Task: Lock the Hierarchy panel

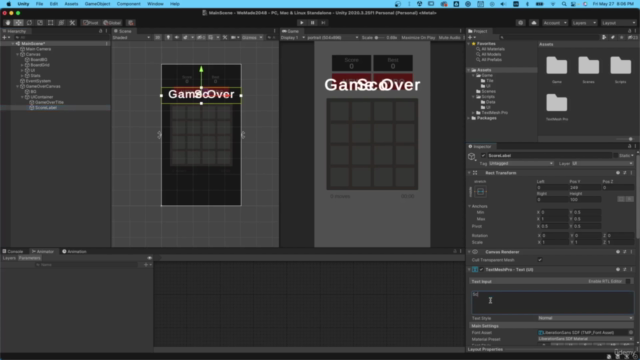Action: (x=100, y=31)
